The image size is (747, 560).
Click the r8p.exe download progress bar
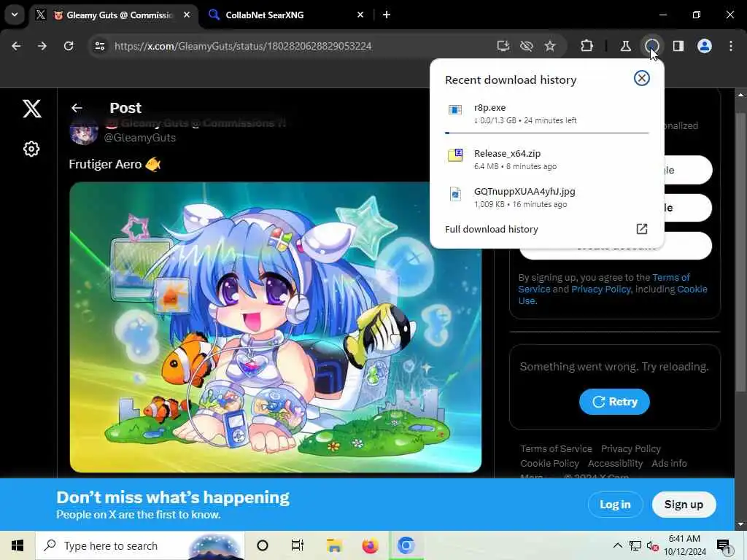pyautogui.click(x=547, y=133)
